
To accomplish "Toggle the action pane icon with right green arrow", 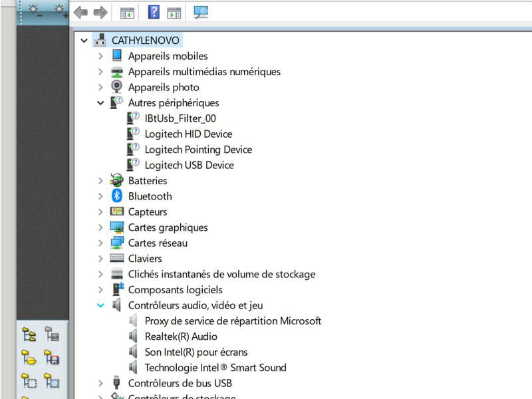I will click(174, 13).
